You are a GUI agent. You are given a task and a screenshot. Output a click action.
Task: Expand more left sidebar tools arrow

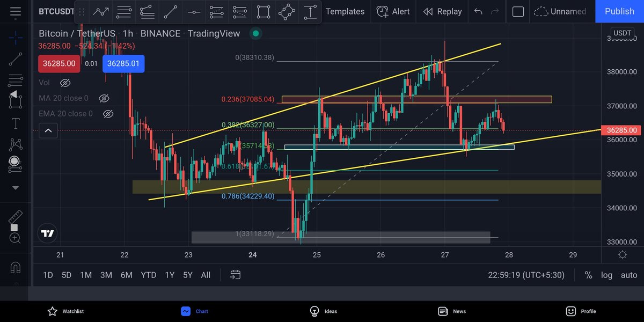click(x=16, y=188)
